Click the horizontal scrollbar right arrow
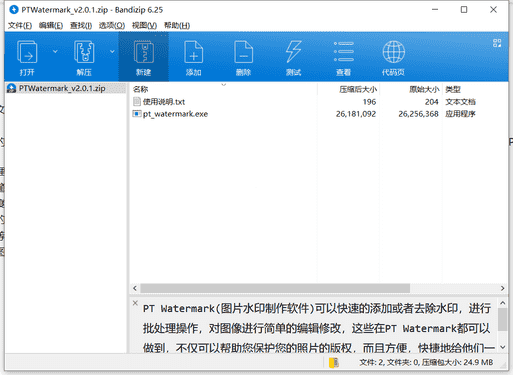Viewport: 513px width, 375px height. point(502,288)
